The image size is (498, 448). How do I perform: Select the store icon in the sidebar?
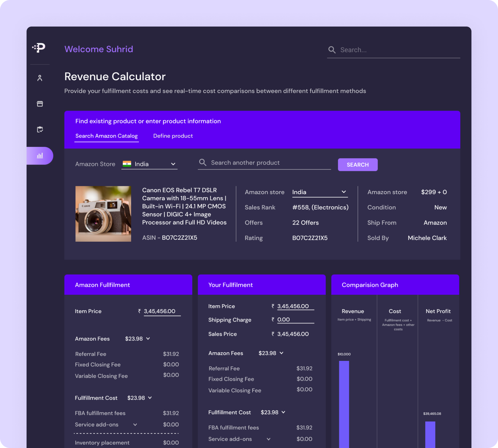[x=40, y=103]
